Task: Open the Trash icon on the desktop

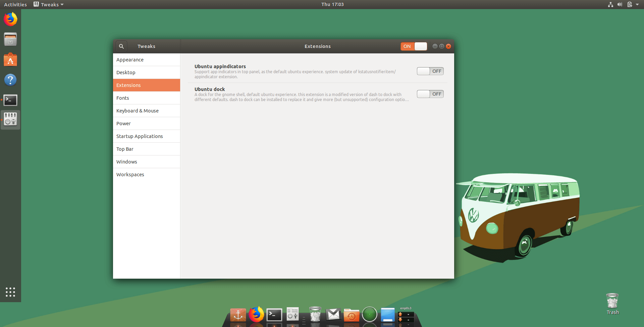Action: tap(612, 304)
